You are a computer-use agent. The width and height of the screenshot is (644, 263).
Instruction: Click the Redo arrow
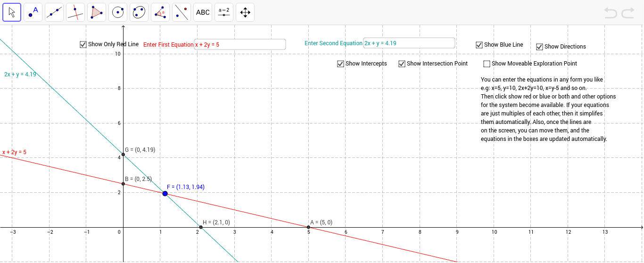(x=628, y=13)
